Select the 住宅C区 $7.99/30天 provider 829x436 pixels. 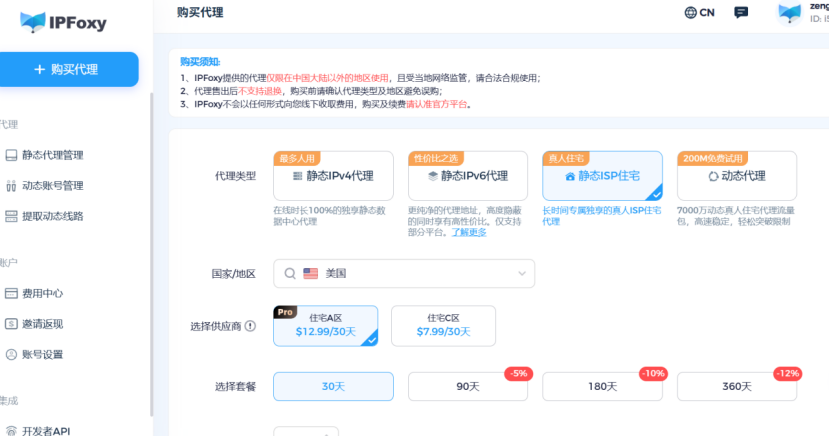click(x=443, y=326)
